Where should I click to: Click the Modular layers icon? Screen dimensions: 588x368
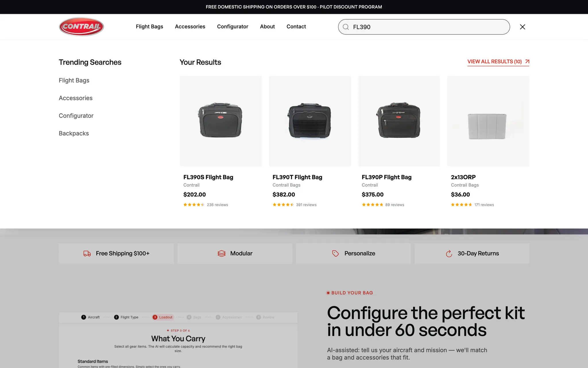point(222,254)
